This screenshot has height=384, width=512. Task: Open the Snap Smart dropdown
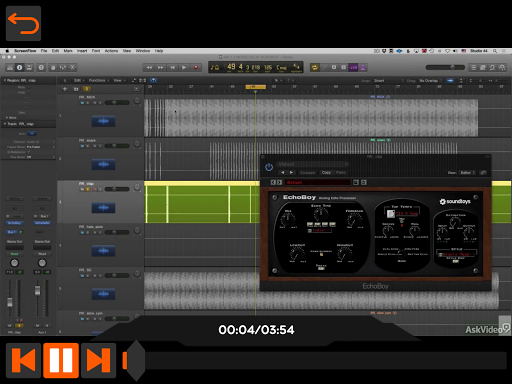[x=389, y=81]
